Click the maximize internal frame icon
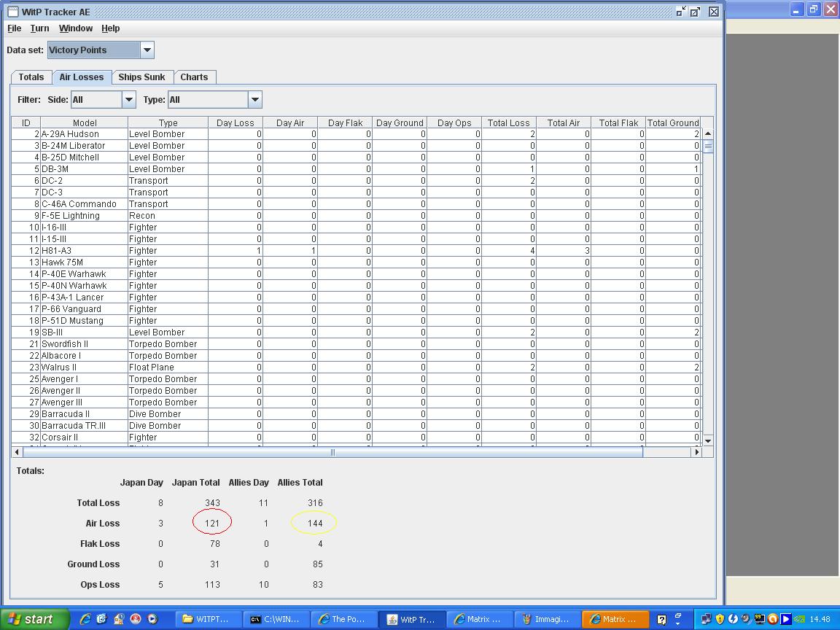 [x=696, y=12]
